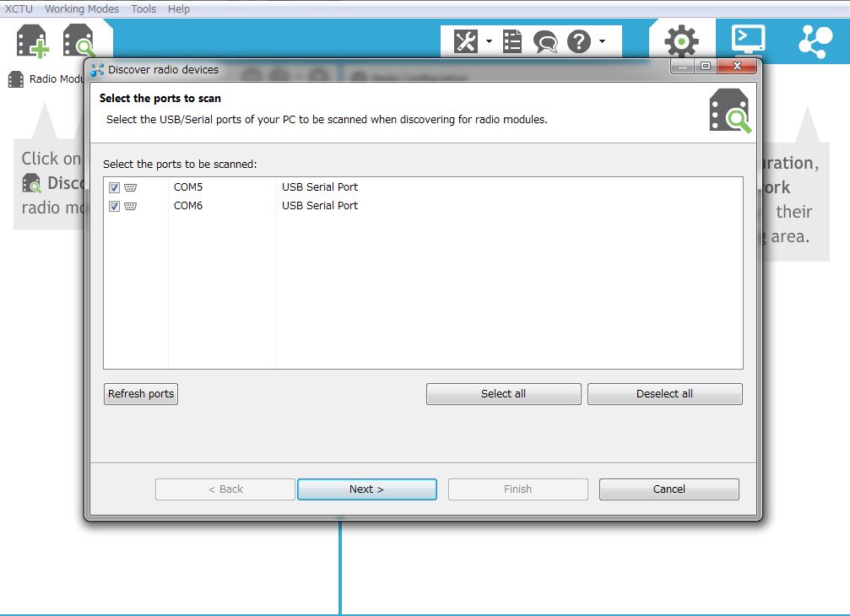Open the Help menu
850x616 pixels.
(x=178, y=8)
